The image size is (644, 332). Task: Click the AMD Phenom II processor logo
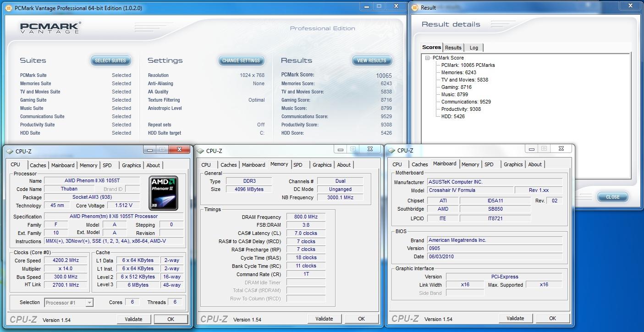(164, 193)
